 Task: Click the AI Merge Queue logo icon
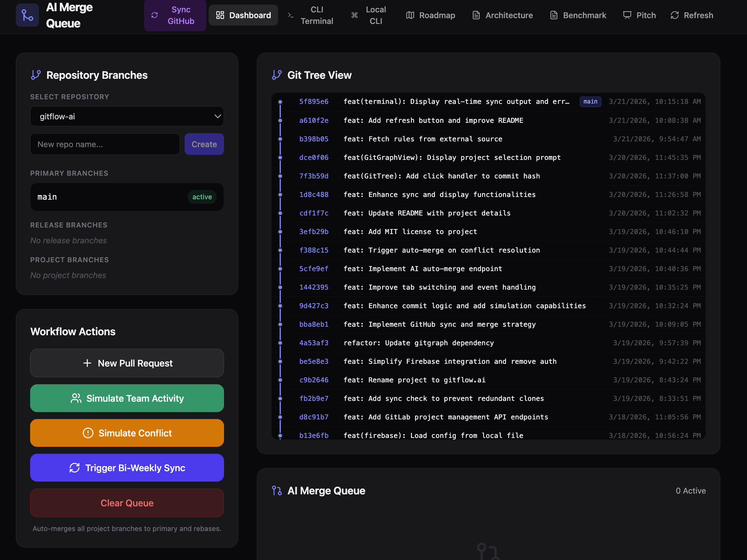pyautogui.click(x=27, y=15)
